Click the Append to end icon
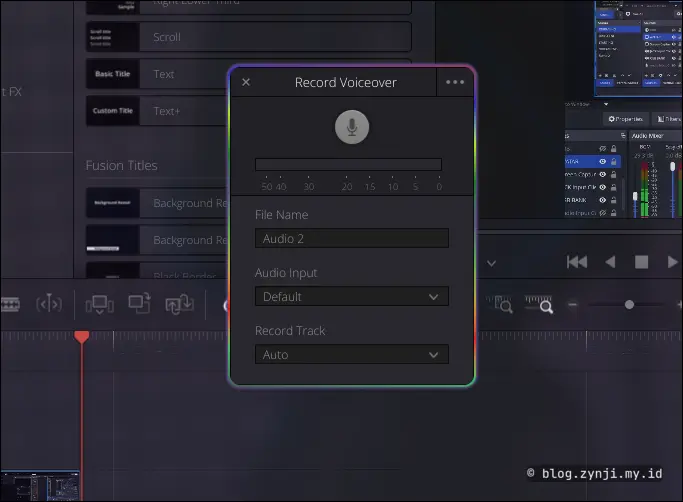The width and height of the screenshot is (683, 502). point(139,304)
